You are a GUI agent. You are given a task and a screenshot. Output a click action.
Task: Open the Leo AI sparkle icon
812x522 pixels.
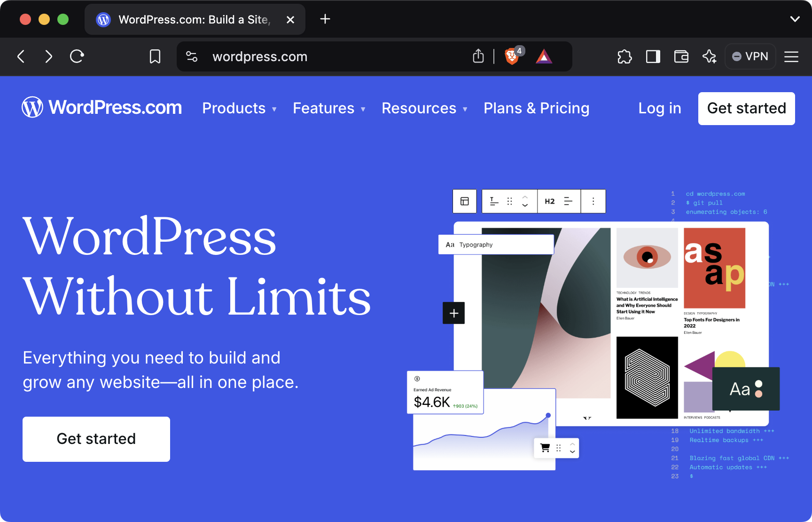click(x=710, y=56)
